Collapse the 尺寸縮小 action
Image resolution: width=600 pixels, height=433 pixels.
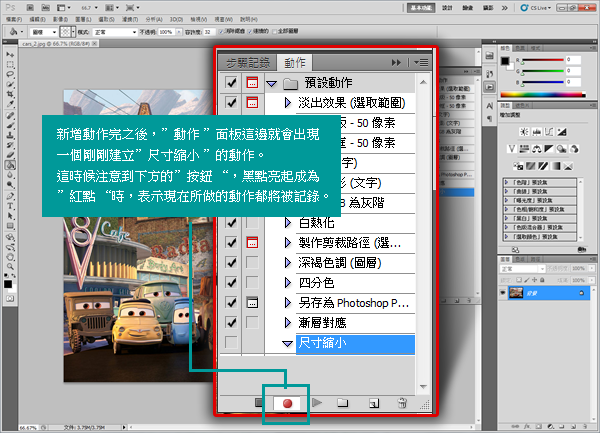click(287, 343)
